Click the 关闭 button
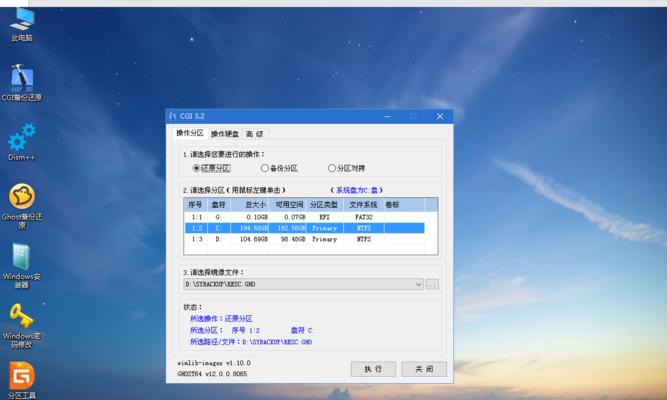Viewport: 667px width, 400px height. (424, 369)
